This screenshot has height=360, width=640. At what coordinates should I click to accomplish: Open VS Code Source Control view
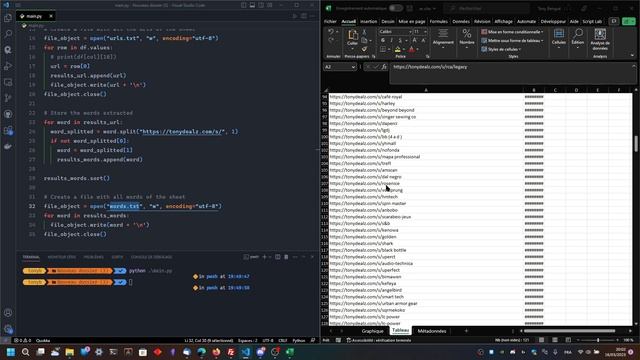click(x=8, y=98)
